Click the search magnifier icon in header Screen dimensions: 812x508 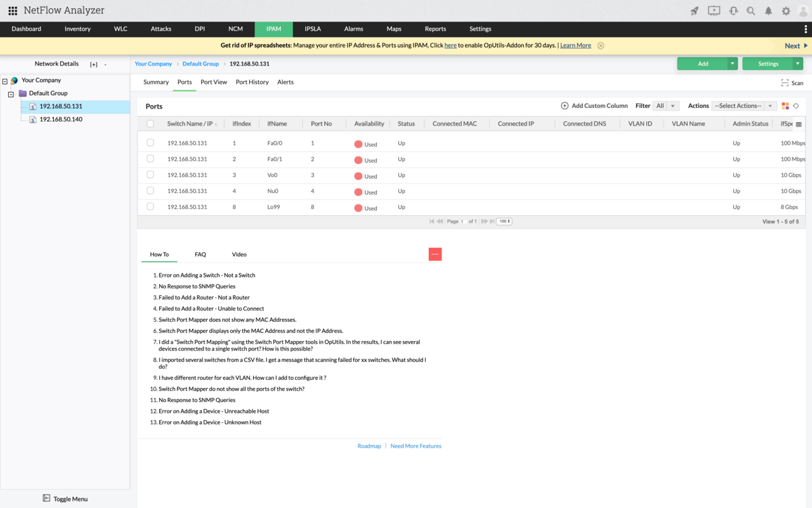(750, 11)
